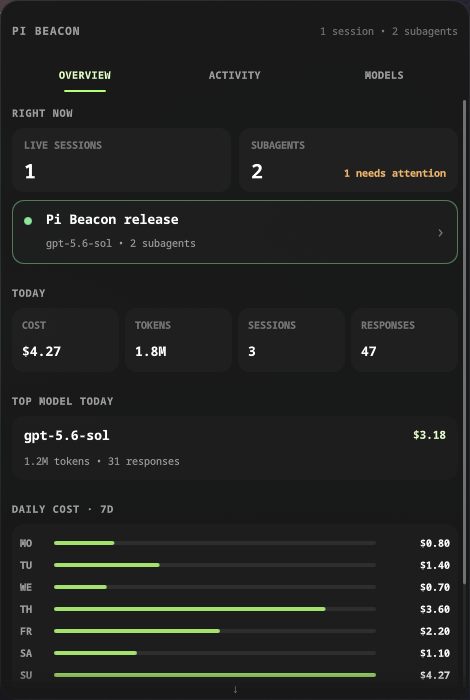Image resolution: width=470 pixels, height=700 pixels.
Task: Click the Cost $4.27 card
Action: [65, 340]
